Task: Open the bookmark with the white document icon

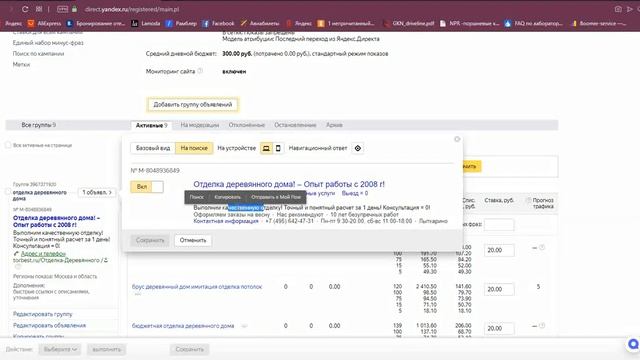Action: pyautogui.click(x=469, y=24)
